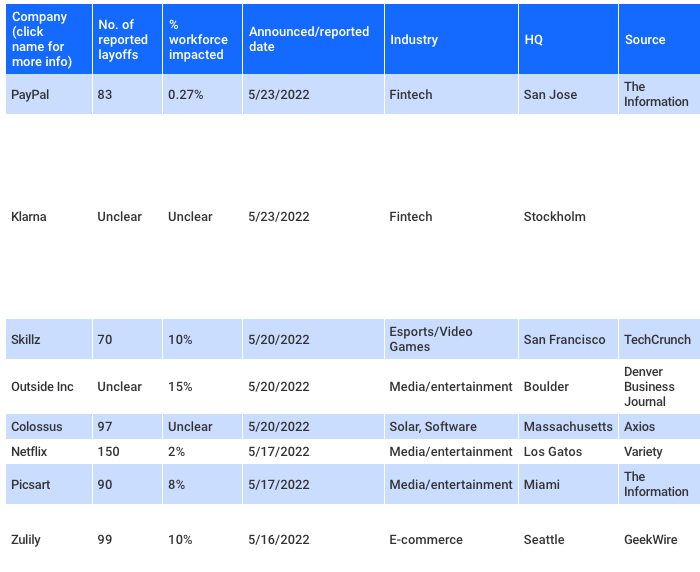
Task: Select Klarna's Unclear workforce percentage cell
Action: tap(203, 217)
